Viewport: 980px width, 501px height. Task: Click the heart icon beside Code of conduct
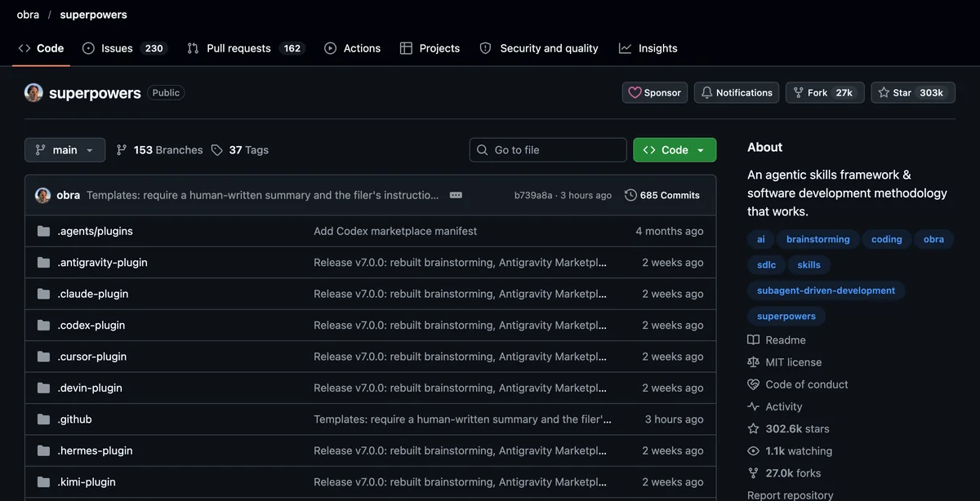[x=753, y=384]
